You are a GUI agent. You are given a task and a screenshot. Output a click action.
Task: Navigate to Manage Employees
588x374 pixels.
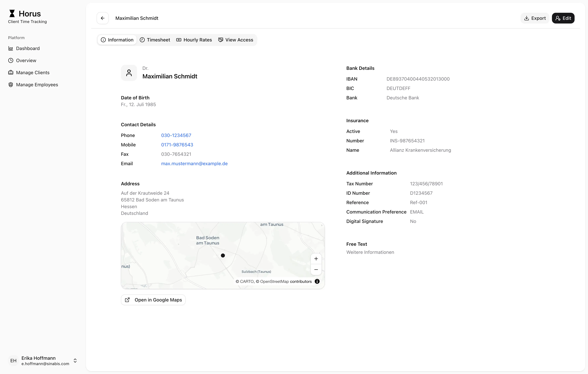[37, 85]
